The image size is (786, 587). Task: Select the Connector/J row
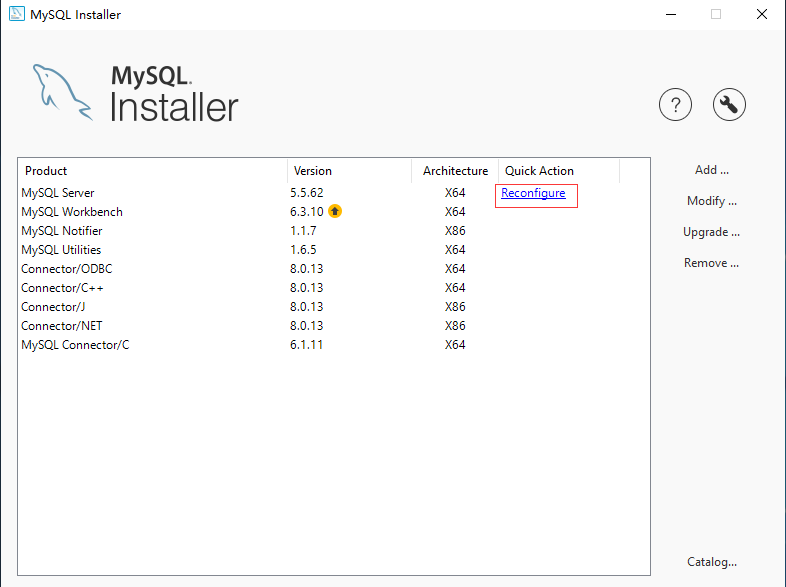pos(334,307)
